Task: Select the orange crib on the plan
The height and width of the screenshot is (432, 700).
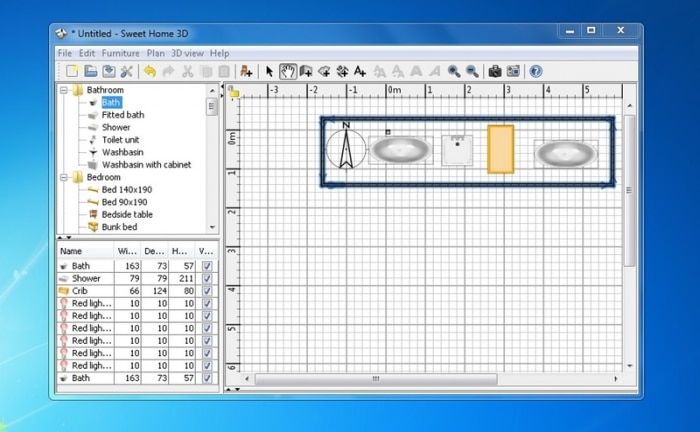Action: [500, 149]
